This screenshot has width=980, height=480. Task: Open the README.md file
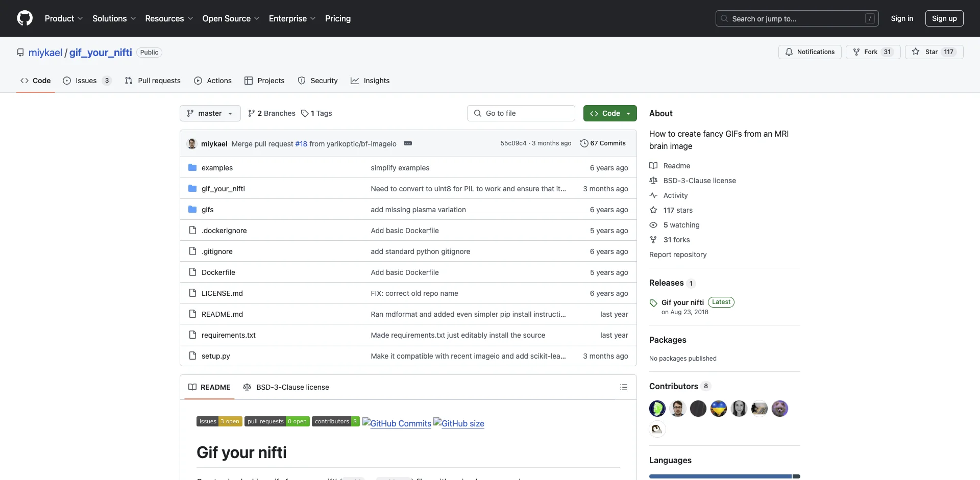click(x=222, y=314)
